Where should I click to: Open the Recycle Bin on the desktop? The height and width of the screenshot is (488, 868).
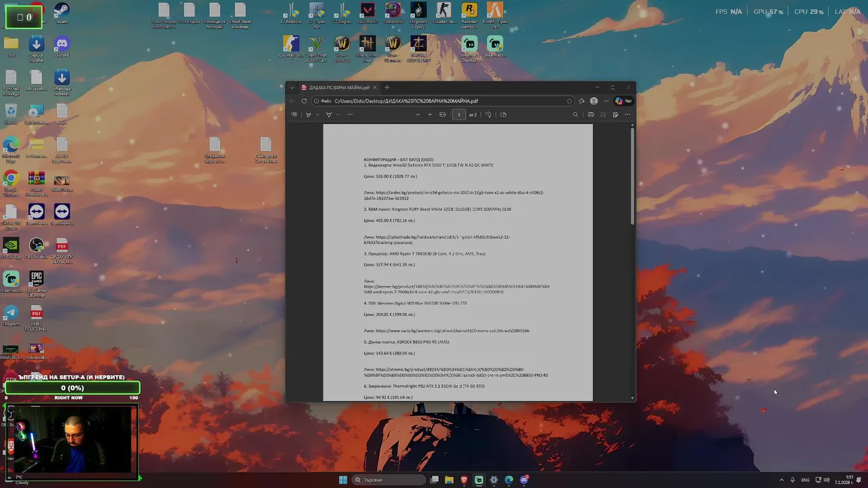pyautogui.click(x=11, y=113)
